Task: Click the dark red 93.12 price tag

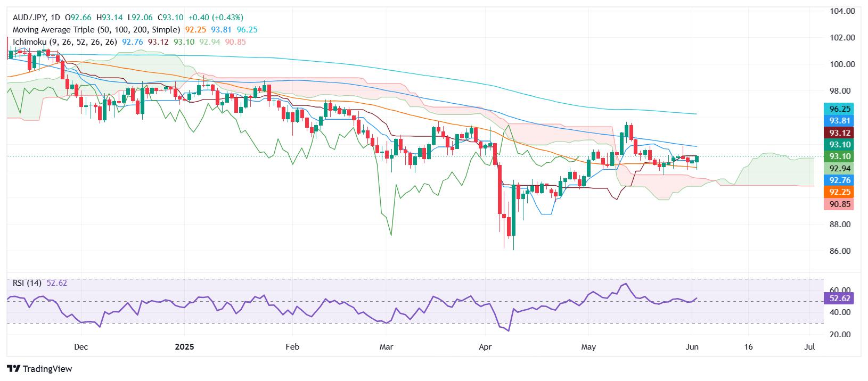Action: (x=839, y=132)
